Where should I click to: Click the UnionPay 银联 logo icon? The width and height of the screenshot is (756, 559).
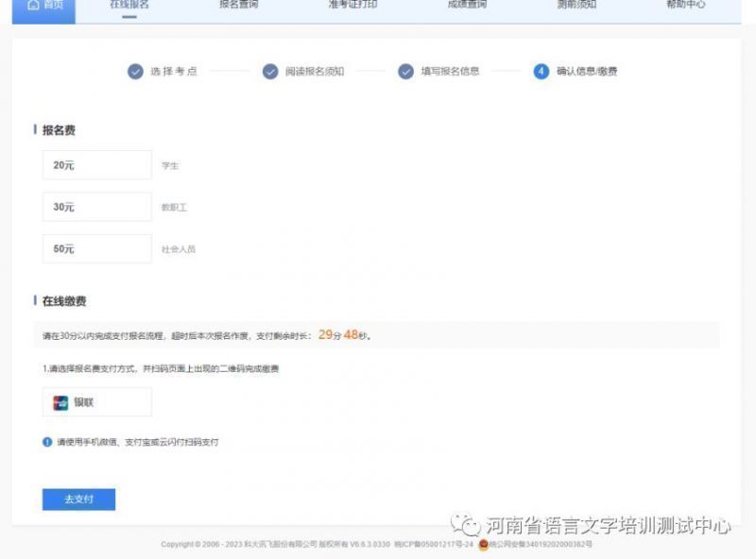coord(59,401)
